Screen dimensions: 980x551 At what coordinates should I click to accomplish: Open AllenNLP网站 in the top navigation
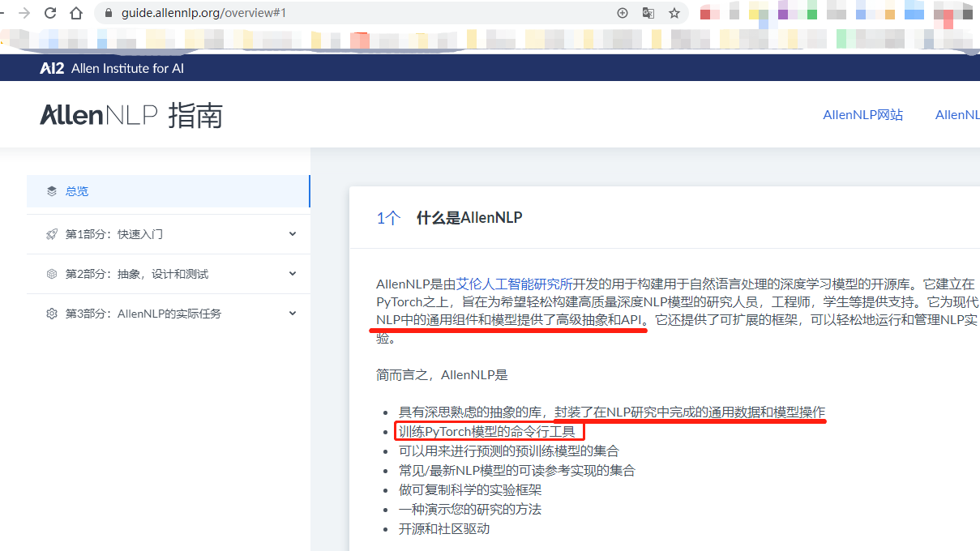click(x=863, y=114)
